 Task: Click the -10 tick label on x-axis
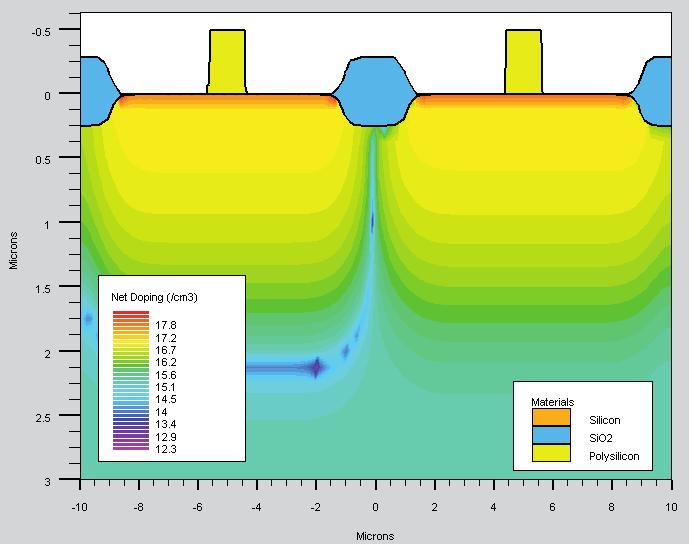pos(80,507)
